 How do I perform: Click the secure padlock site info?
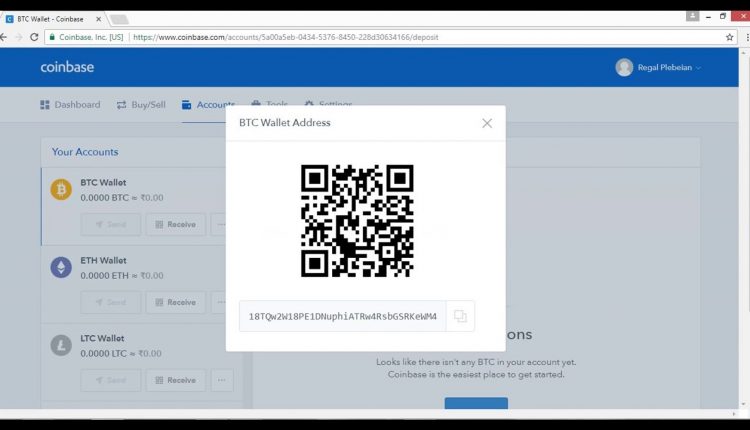click(52, 37)
